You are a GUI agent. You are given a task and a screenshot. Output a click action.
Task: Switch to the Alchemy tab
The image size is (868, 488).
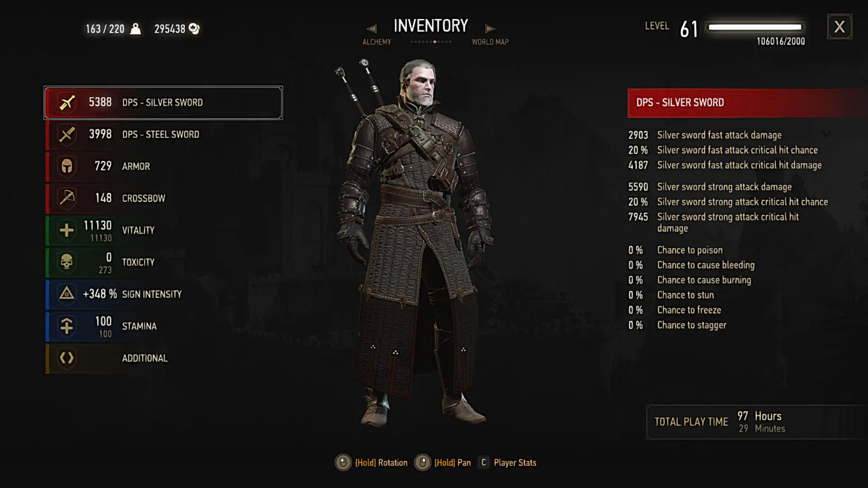tap(377, 42)
